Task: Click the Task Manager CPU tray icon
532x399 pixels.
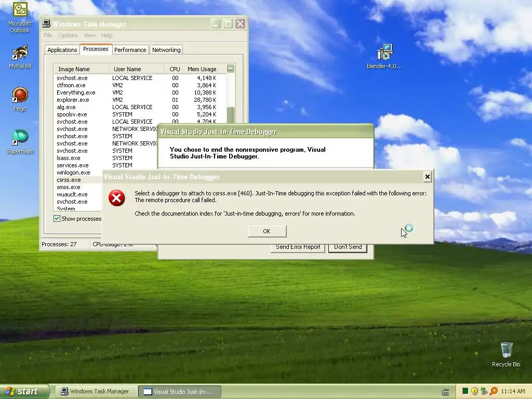Action: [x=465, y=391]
